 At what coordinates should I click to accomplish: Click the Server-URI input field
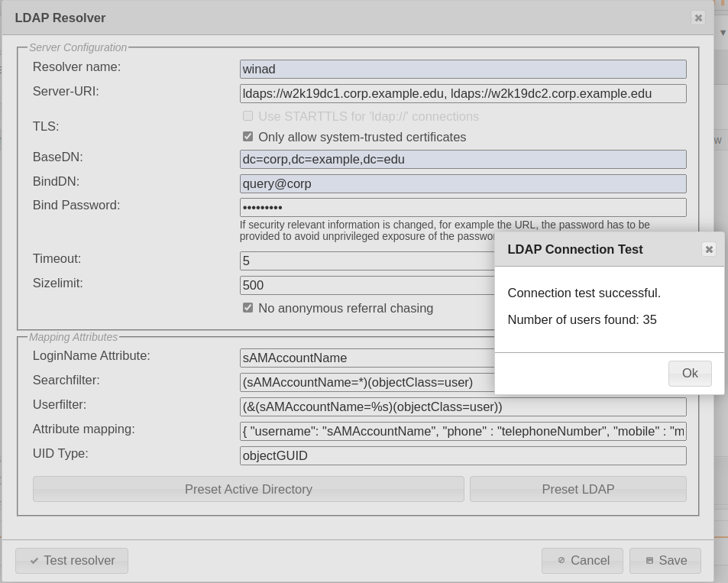(x=462, y=93)
